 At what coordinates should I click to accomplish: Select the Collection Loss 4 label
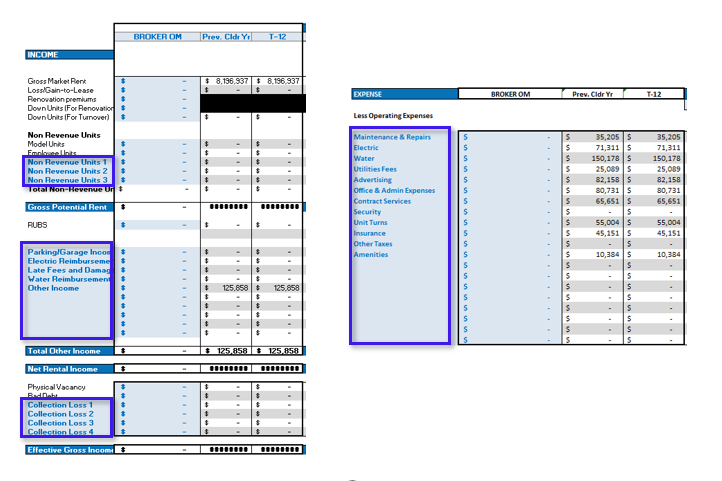point(60,432)
